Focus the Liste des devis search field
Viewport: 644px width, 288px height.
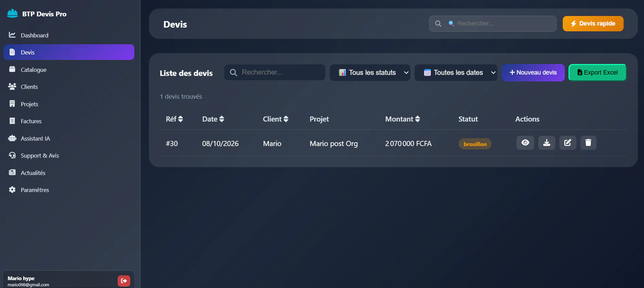point(275,73)
